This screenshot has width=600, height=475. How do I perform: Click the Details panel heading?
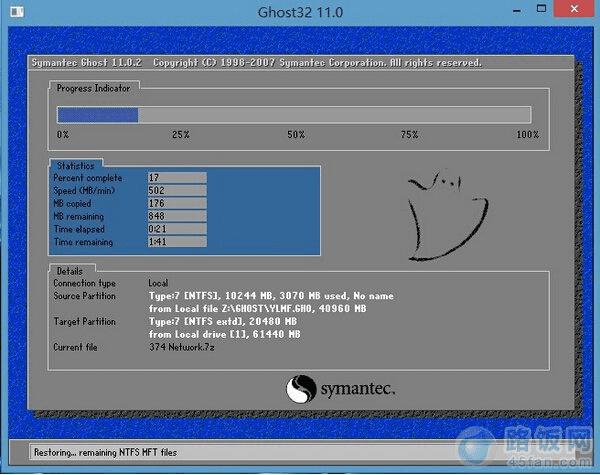pos(70,271)
